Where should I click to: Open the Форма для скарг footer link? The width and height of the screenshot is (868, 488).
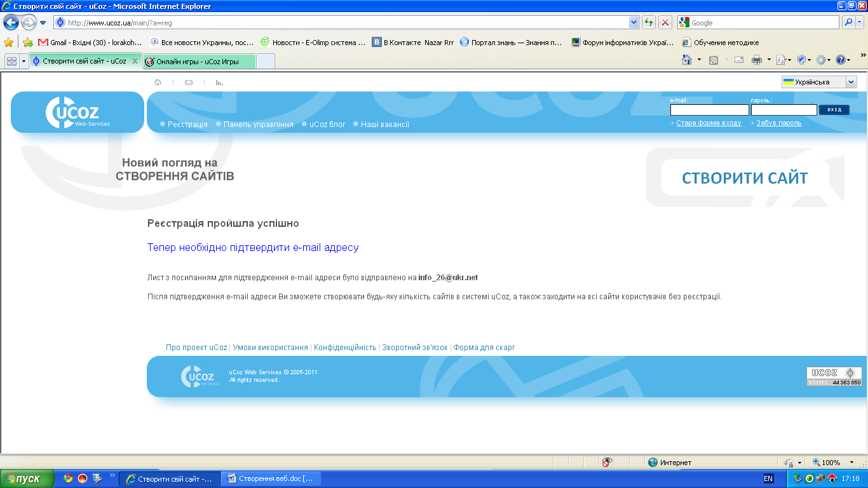[x=484, y=348]
